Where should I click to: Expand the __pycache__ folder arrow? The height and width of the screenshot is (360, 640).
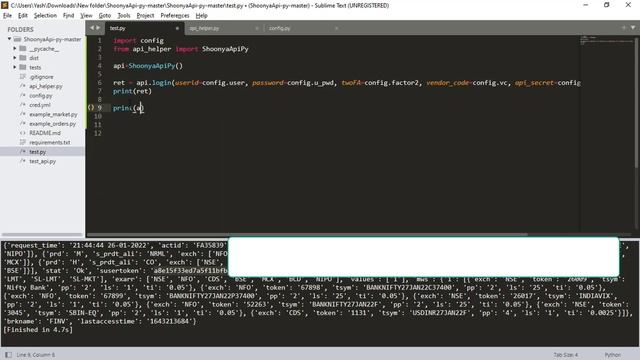pos(15,49)
